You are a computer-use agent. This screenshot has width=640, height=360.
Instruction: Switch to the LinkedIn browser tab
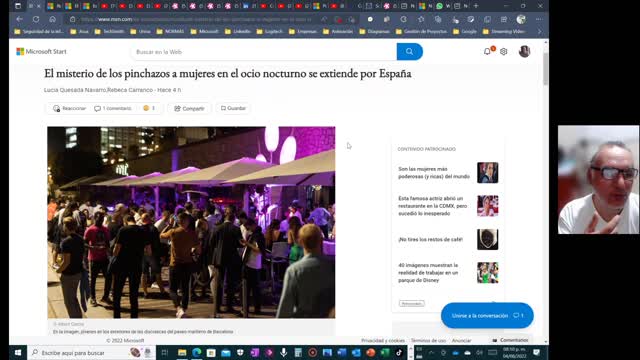click(249, 6)
